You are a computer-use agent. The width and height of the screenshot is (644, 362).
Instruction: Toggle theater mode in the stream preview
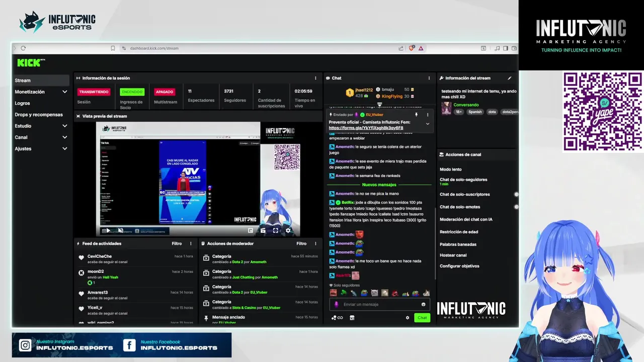click(x=263, y=231)
